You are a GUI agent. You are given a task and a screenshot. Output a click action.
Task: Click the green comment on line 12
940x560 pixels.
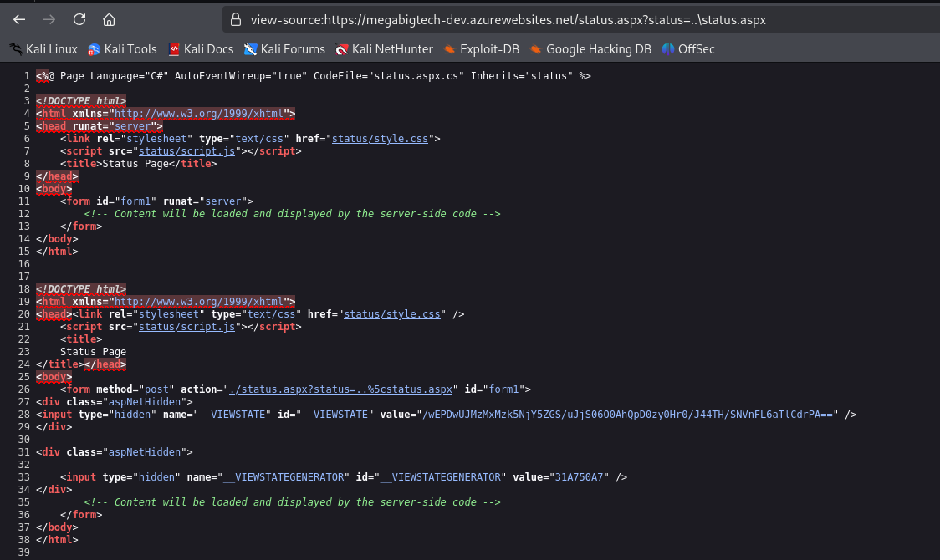(x=293, y=214)
